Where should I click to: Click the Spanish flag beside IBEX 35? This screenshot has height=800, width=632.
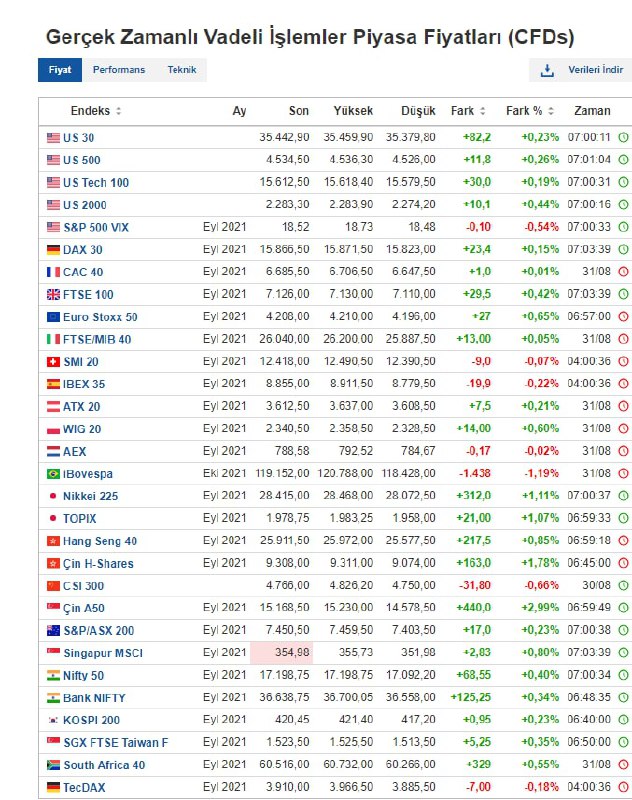53,384
